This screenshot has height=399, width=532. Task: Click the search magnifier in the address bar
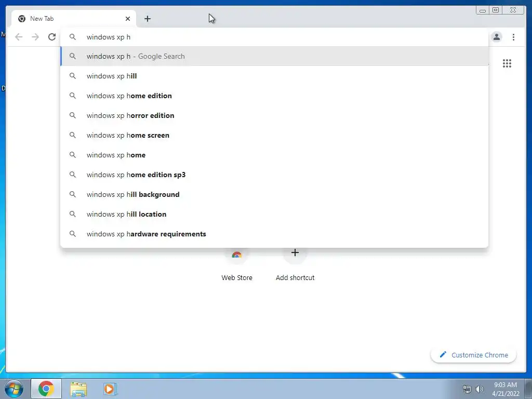coord(73,37)
